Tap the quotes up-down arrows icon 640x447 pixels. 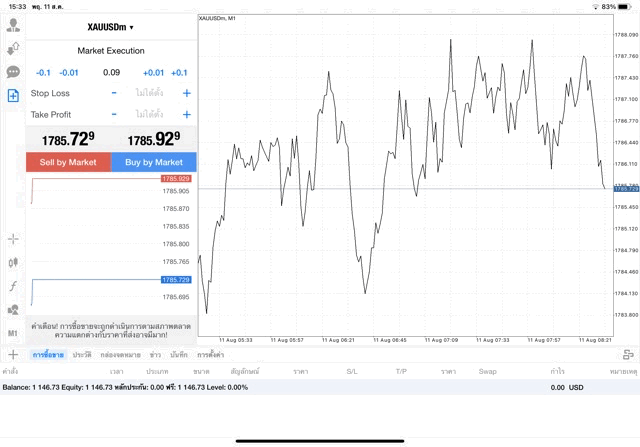coord(13,48)
